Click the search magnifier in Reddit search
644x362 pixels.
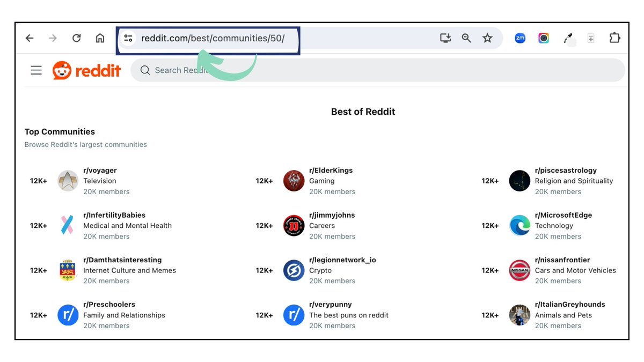[144, 70]
